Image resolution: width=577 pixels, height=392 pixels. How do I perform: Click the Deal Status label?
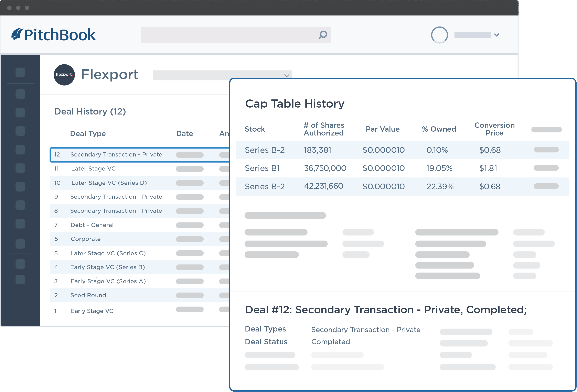click(266, 342)
